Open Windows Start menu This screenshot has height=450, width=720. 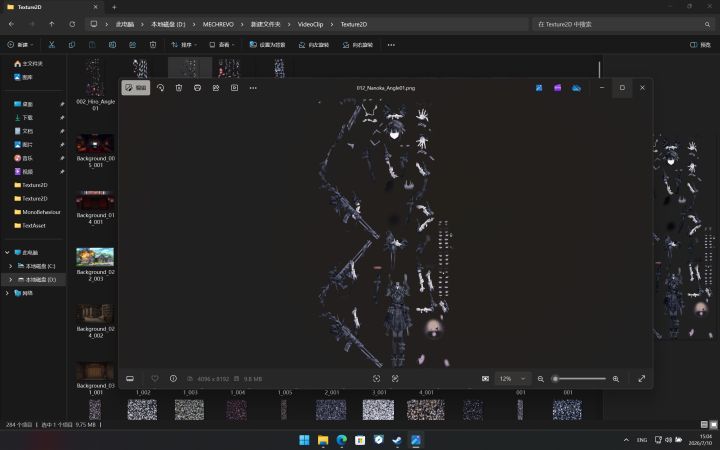(304, 440)
